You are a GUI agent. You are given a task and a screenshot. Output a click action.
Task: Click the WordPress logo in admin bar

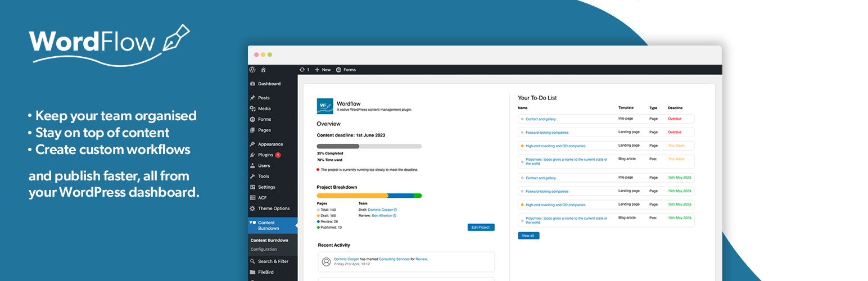252,70
